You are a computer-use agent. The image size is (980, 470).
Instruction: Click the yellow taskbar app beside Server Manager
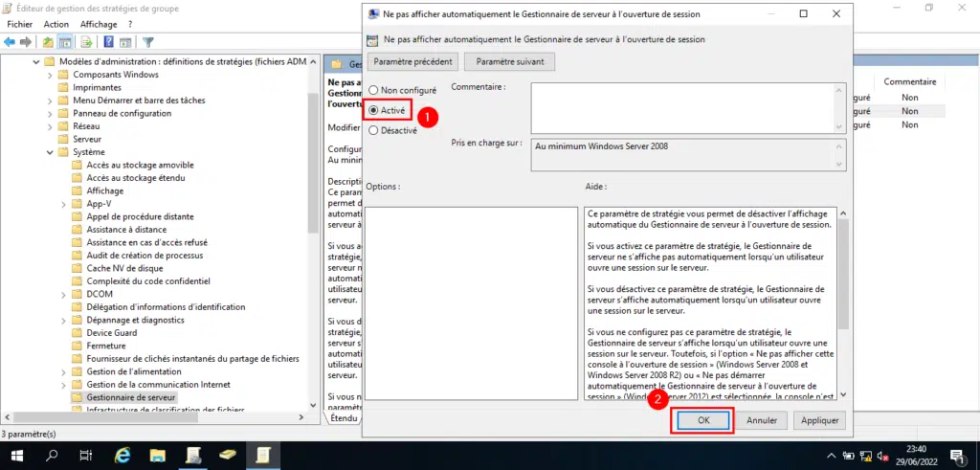point(228,456)
